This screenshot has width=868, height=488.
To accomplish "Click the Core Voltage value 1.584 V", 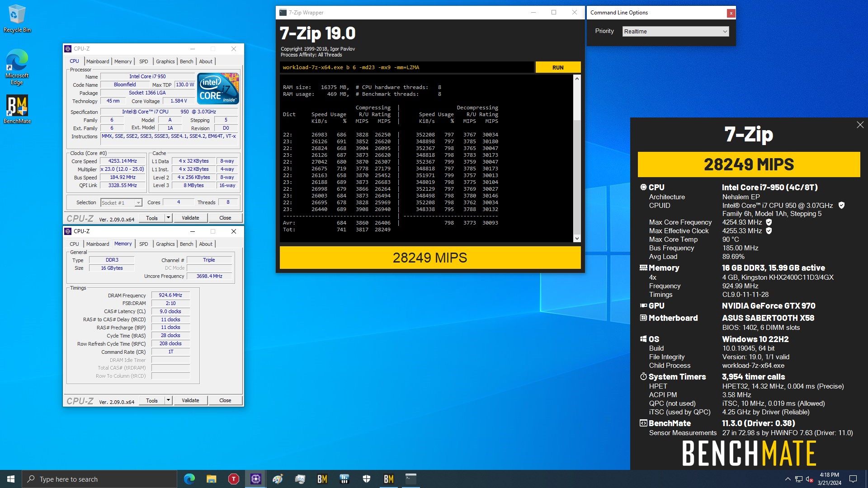I will [x=179, y=101].
